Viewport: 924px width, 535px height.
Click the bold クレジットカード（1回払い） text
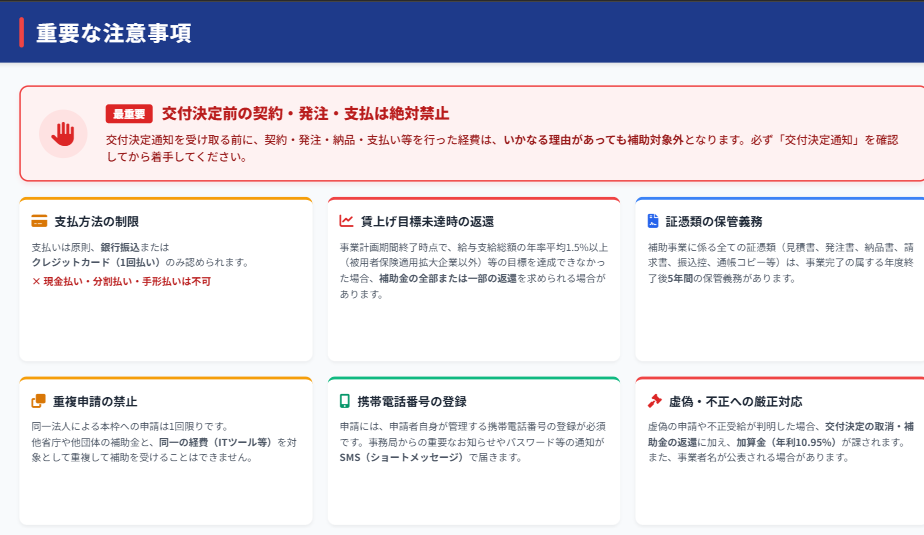pos(94,262)
